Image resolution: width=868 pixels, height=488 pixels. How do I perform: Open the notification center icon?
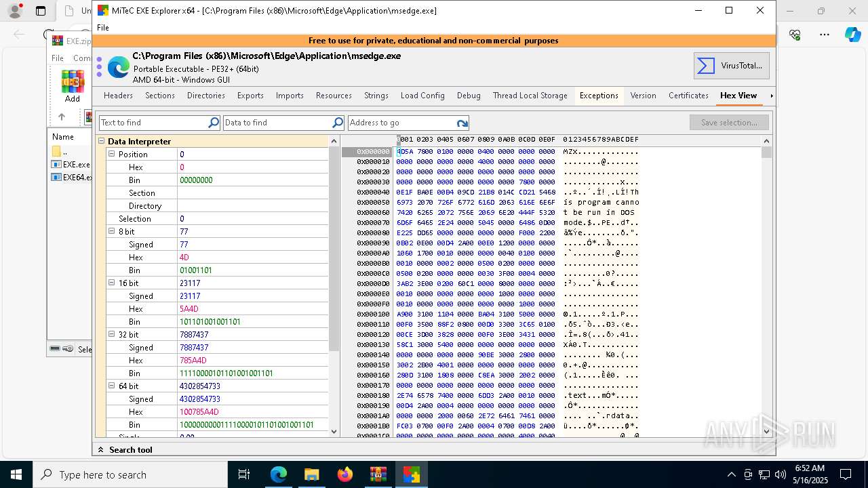846,474
